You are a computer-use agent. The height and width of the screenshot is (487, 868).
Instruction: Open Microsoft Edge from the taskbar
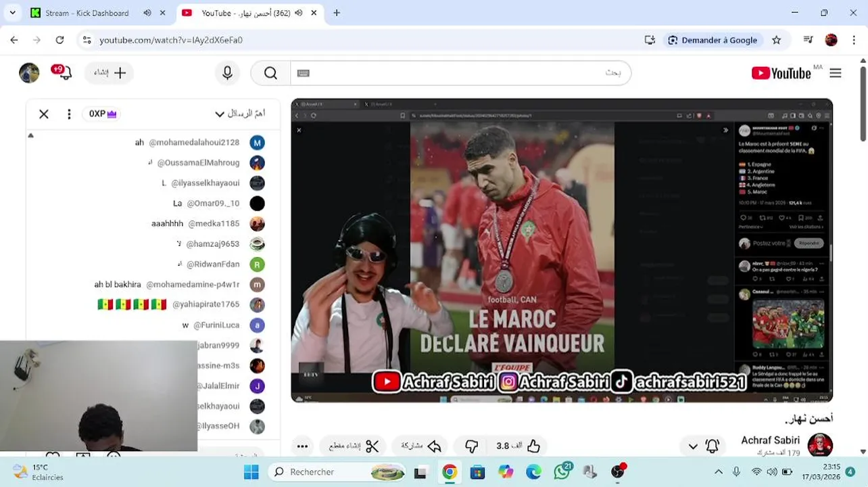pos(533,471)
